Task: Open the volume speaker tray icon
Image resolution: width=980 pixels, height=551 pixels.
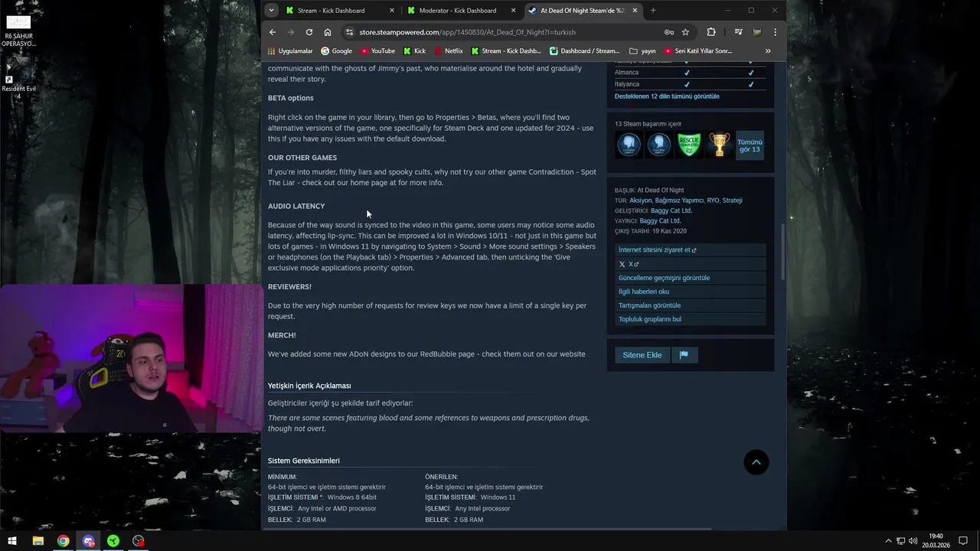Action: 913,541
